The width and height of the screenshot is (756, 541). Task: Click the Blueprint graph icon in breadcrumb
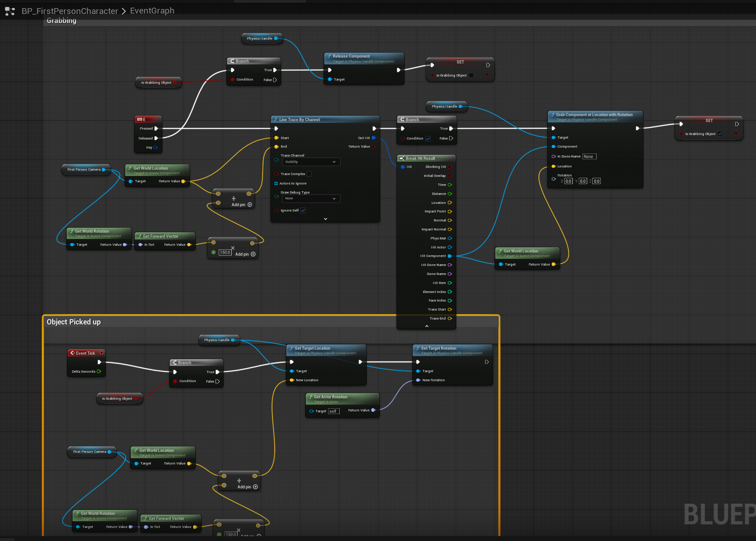[10, 11]
